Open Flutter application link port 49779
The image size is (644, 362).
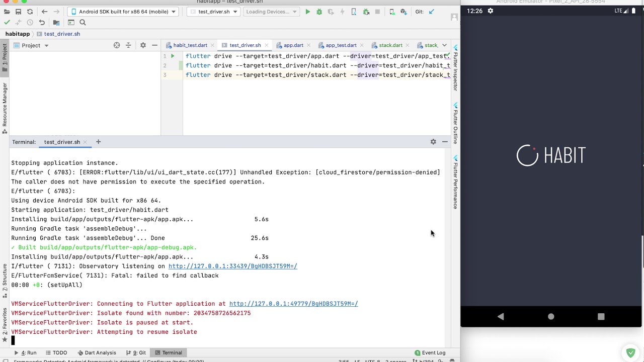point(293,304)
